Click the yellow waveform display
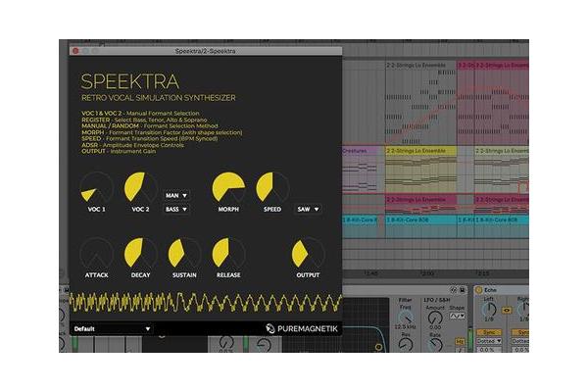588x392 pixels. [x=206, y=303]
